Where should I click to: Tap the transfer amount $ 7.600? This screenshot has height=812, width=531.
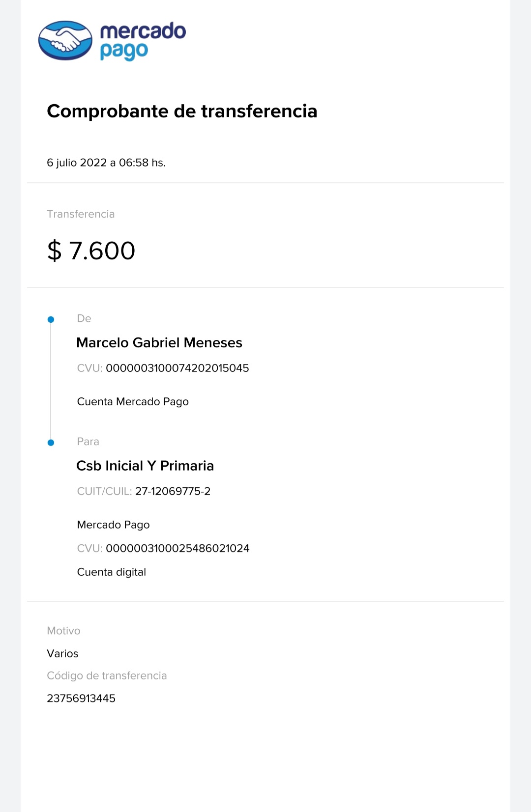91,251
